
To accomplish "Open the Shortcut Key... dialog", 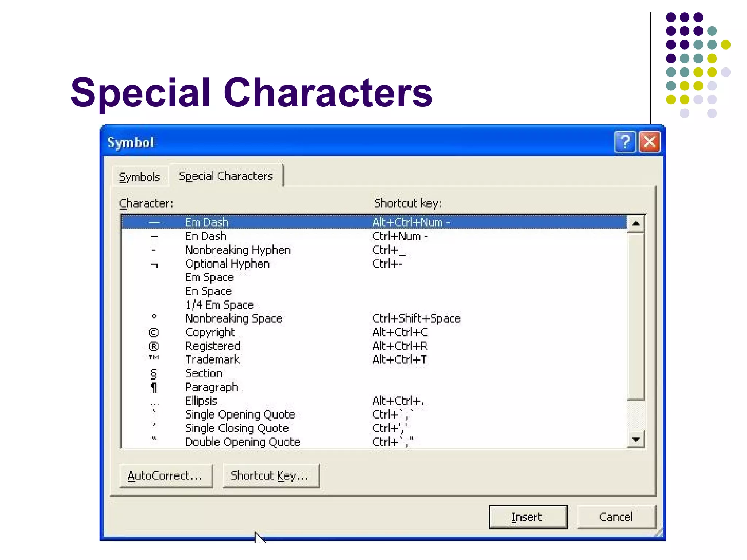I will click(x=271, y=476).
